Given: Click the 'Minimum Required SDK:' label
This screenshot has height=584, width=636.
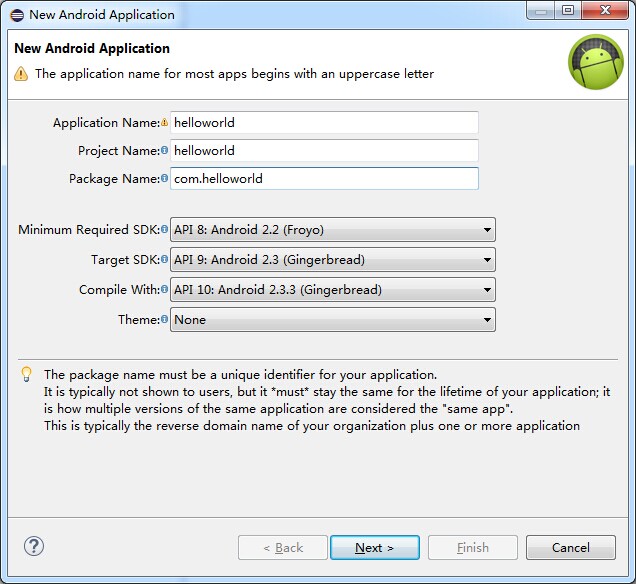Looking at the screenshot, I should (89, 230).
